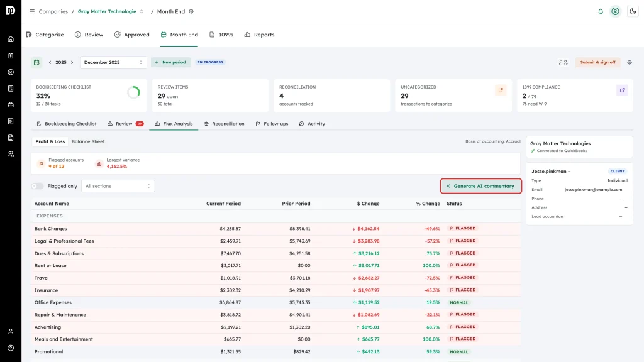Open the Activity sub-tab
The image size is (644, 362).
(312, 124)
